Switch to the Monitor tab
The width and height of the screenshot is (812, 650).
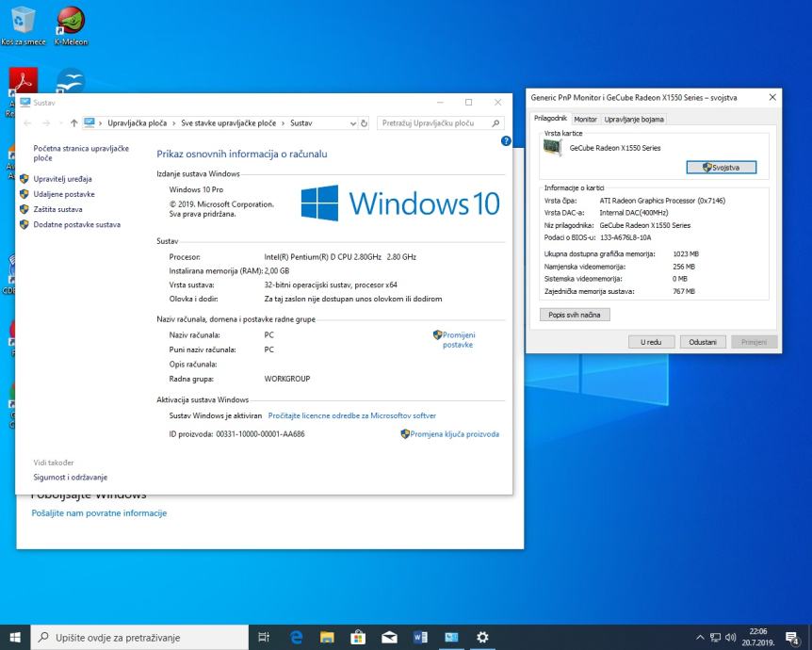coord(585,119)
